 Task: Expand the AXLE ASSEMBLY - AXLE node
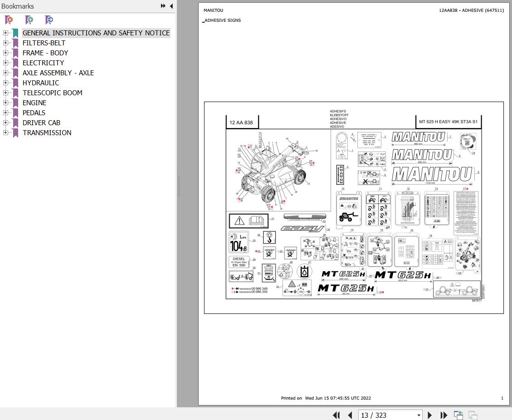(x=5, y=73)
